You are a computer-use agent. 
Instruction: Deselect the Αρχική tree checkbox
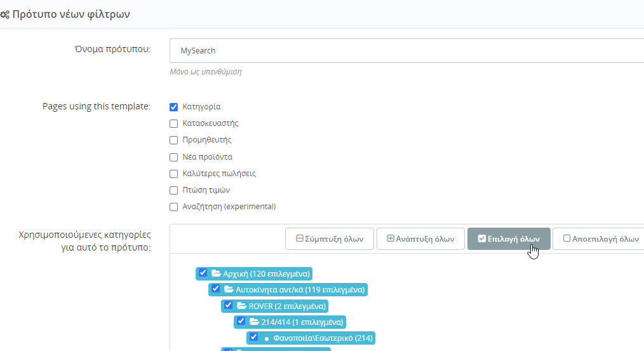pos(203,273)
